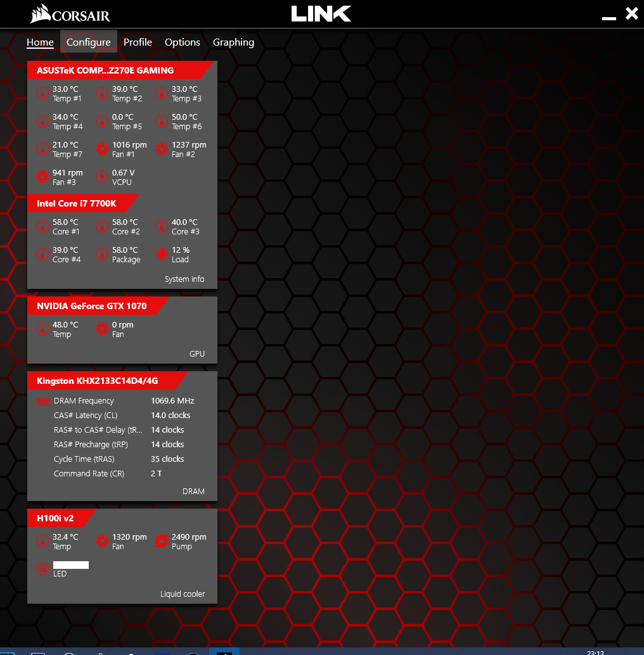Click the H100i v2 Pump icon

pos(162,542)
